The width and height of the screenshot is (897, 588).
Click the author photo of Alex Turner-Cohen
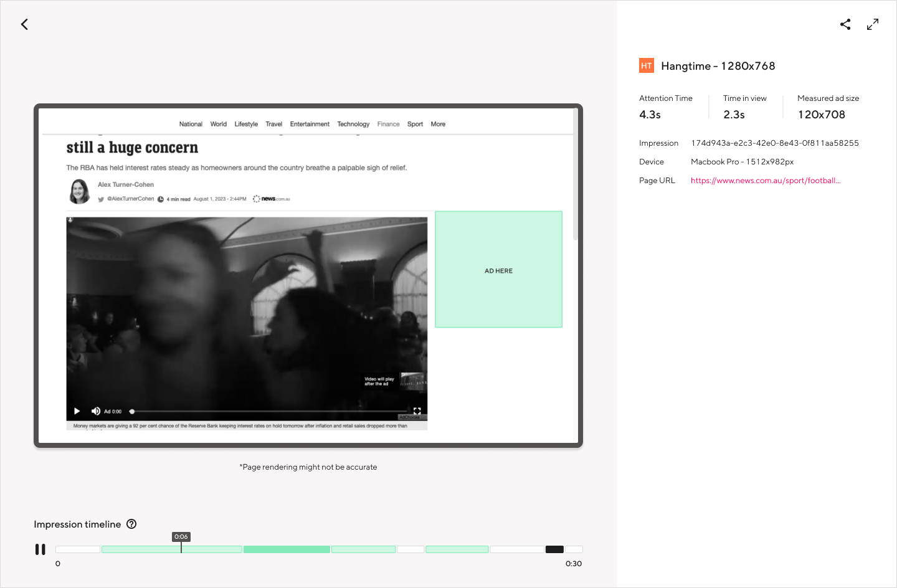[x=79, y=191]
